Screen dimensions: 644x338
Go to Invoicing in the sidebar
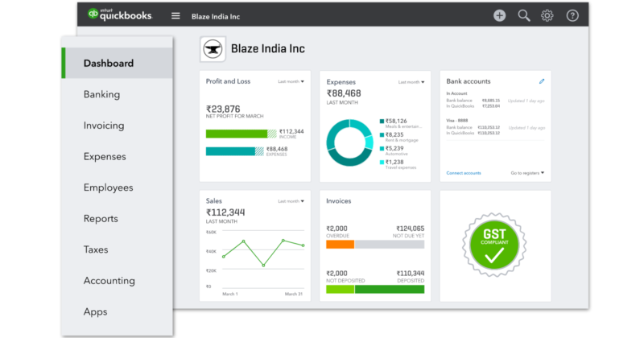pos(104,126)
